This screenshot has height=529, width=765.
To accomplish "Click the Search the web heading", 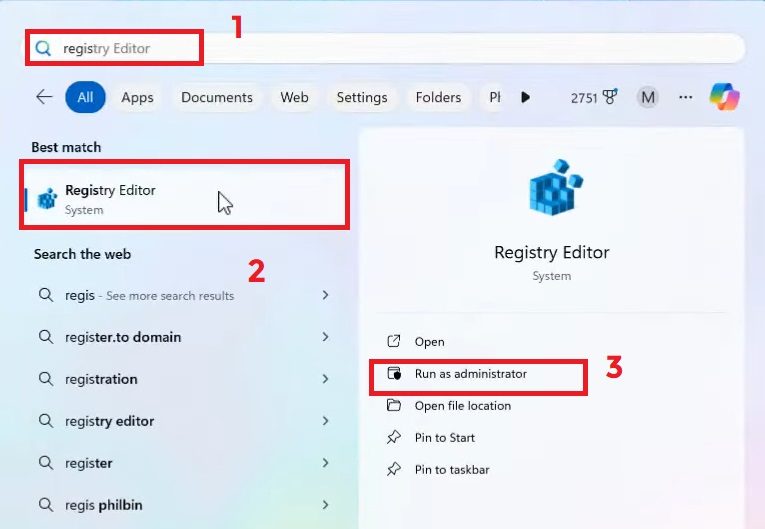I will [82, 254].
